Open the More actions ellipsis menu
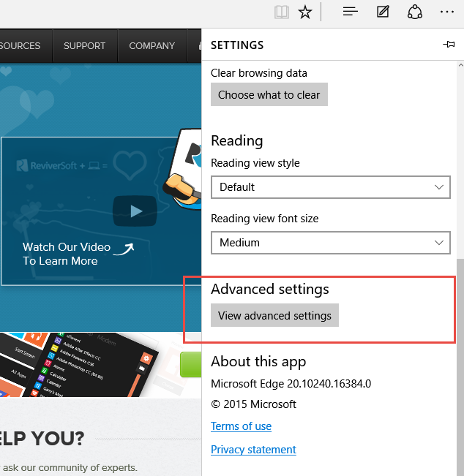 point(446,12)
